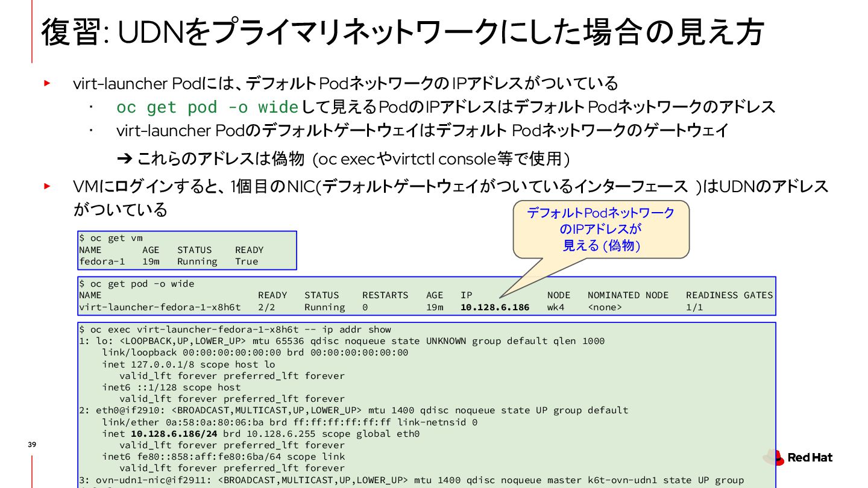Click the '3: ovn-udn1-nic@if2911' interface line
The height and width of the screenshot is (488, 868).
(x=412, y=480)
